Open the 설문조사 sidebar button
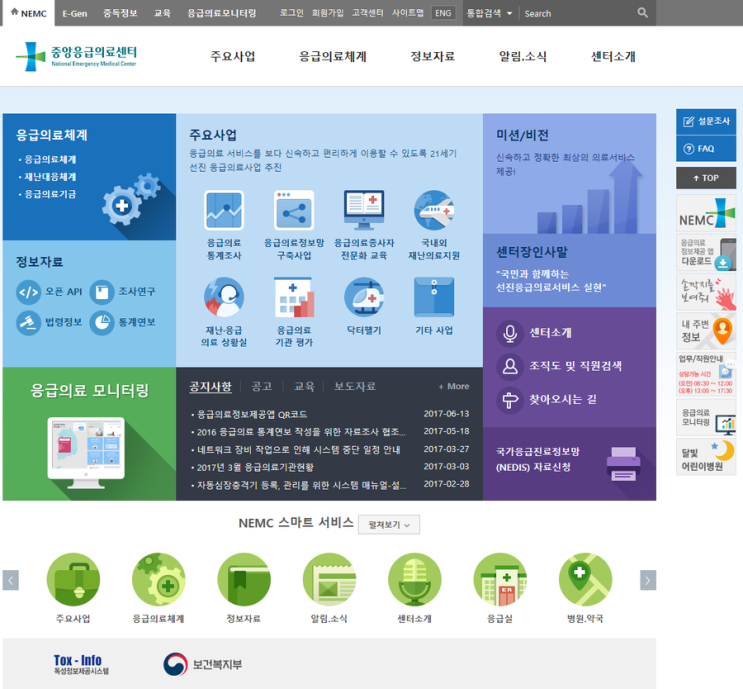 point(706,122)
